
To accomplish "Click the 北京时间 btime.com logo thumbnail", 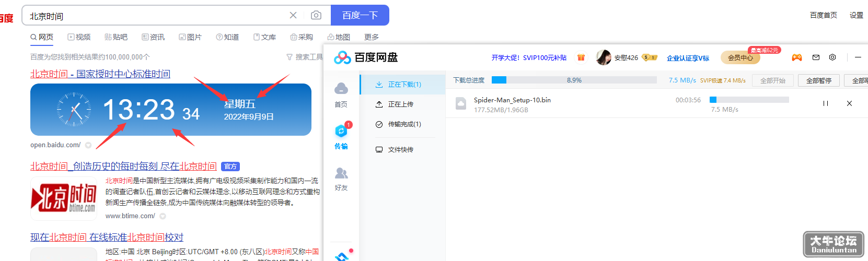I will pyautogui.click(x=64, y=198).
